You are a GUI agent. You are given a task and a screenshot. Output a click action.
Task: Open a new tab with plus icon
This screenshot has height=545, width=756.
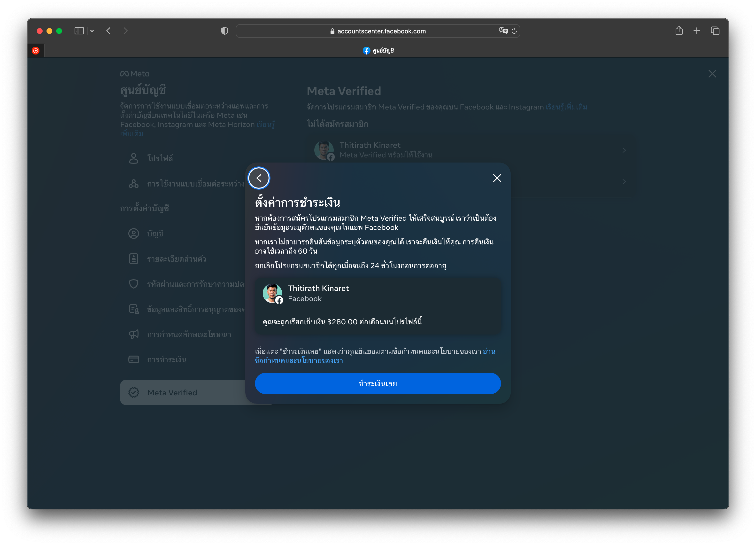[697, 31]
